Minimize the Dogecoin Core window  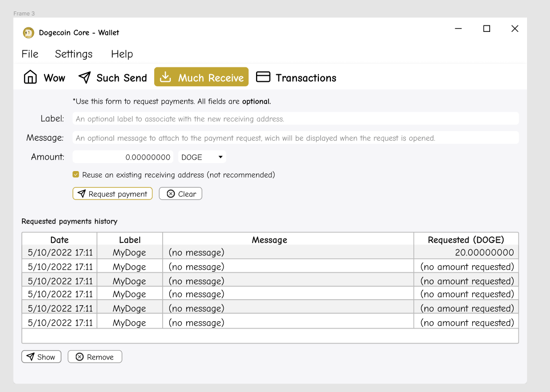coord(458,28)
